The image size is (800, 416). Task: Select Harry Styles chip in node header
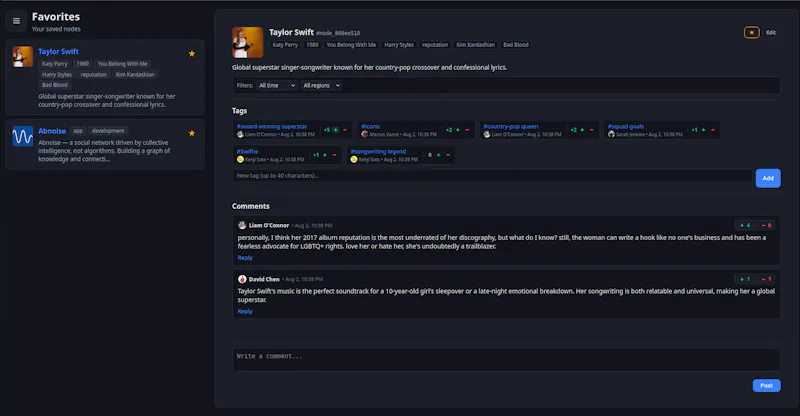[399, 45]
